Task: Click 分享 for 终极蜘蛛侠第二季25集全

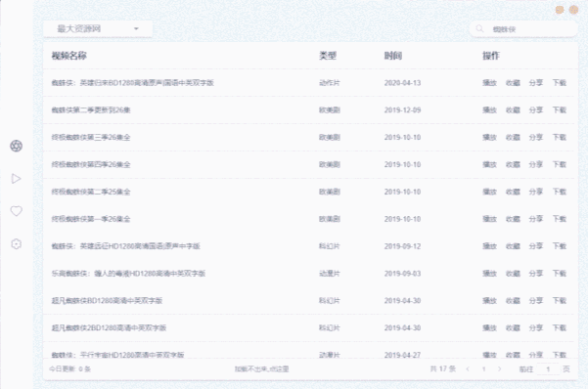Action: [536, 192]
